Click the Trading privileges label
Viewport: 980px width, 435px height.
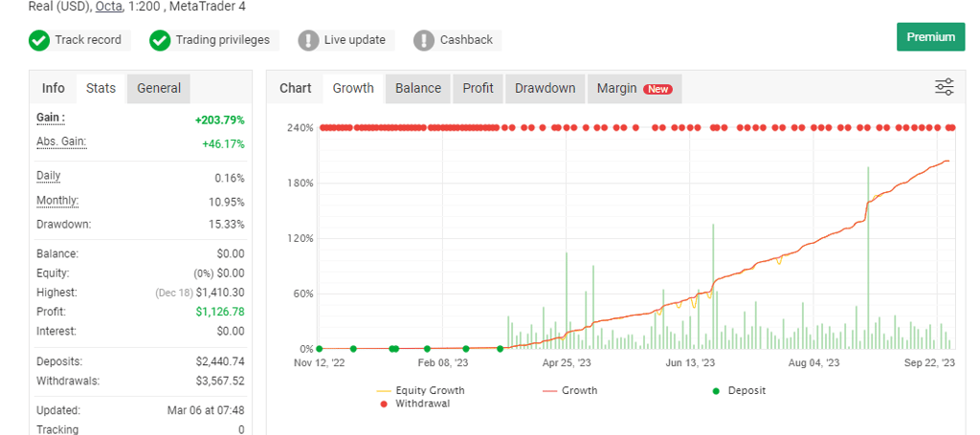222,40
